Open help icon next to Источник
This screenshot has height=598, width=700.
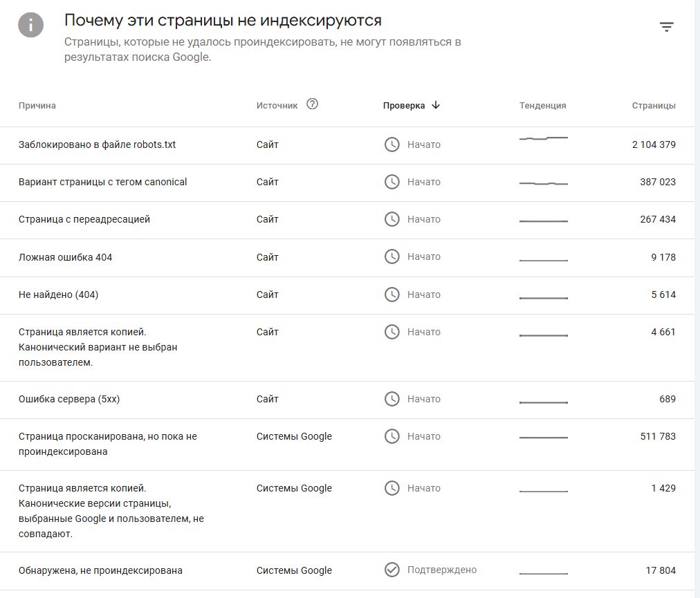312,104
